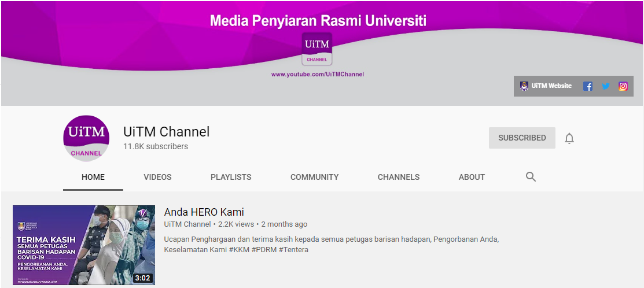
Task: Toggle the SUBSCRIBED button
Action: click(x=522, y=138)
